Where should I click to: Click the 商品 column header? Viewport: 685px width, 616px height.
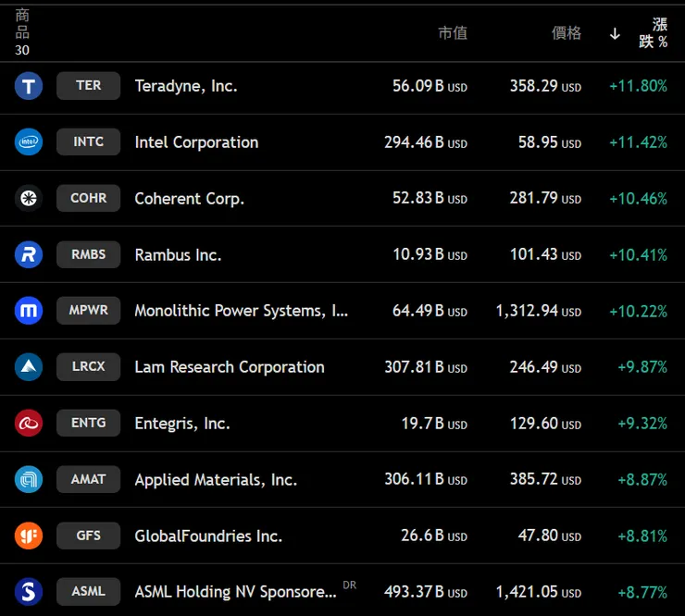tap(22, 25)
